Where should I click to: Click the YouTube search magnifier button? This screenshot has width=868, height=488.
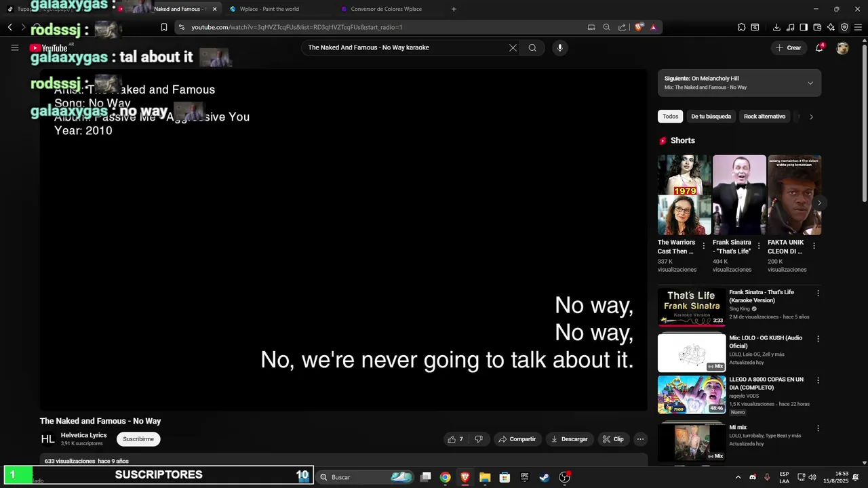click(x=532, y=47)
